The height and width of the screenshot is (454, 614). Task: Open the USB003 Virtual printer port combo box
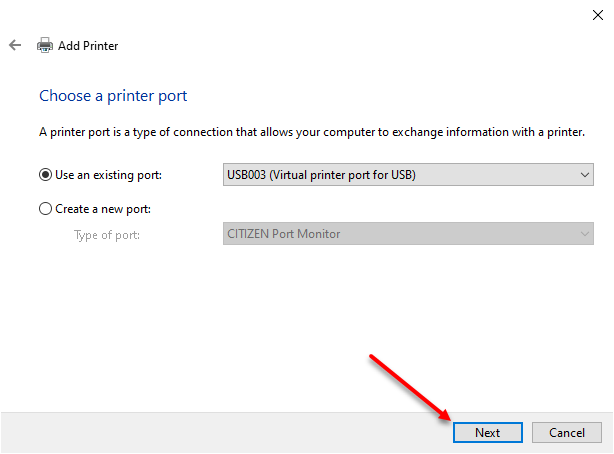click(408, 175)
